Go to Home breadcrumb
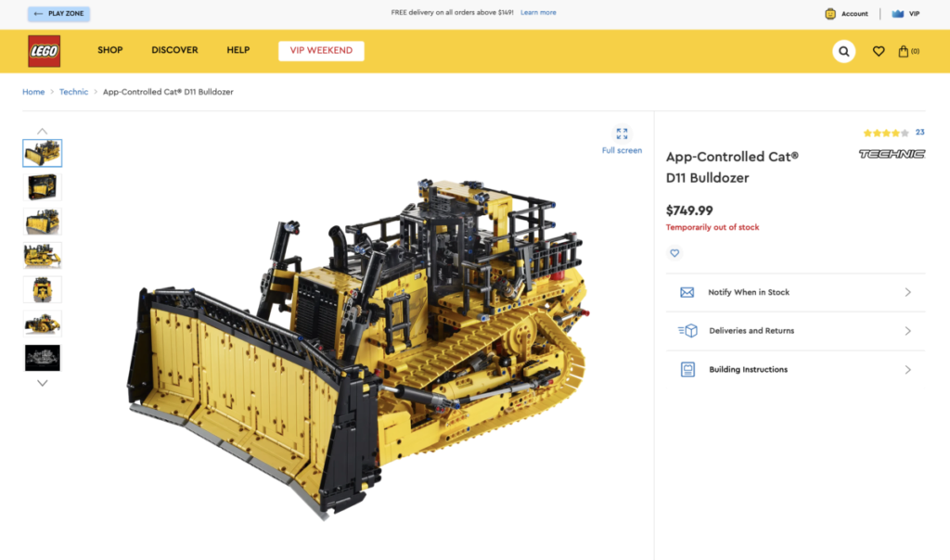 [x=33, y=92]
